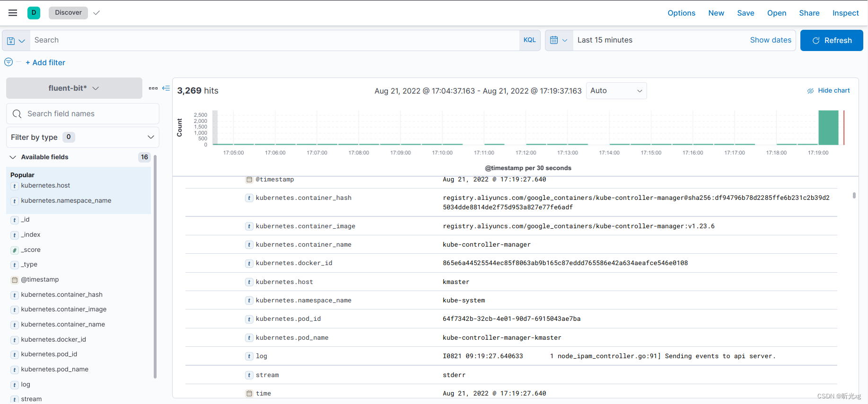This screenshot has height=404, width=868.
Task: Click the document table scrollbar handle
Action: tap(854, 195)
